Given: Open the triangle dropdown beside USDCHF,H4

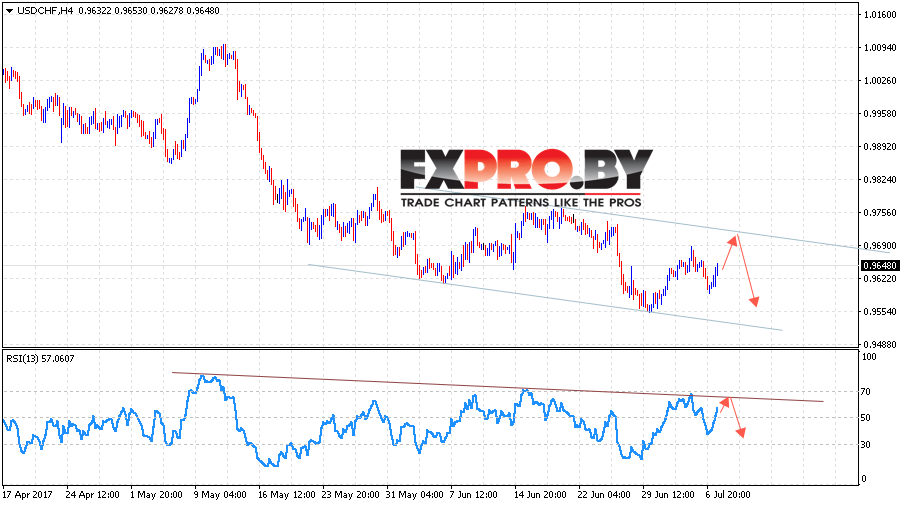Looking at the screenshot, I should pyautogui.click(x=9, y=11).
